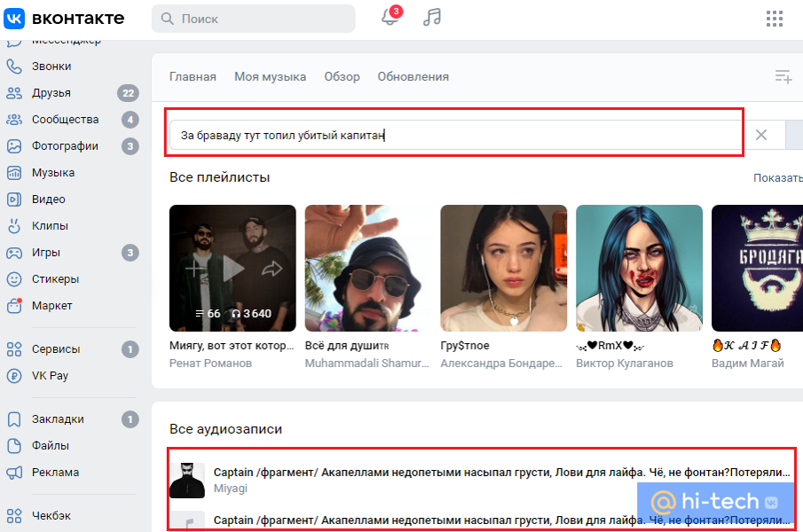Switch to the Моя музыка tab
The width and height of the screenshot is (803, 532).
pos(270,77)
